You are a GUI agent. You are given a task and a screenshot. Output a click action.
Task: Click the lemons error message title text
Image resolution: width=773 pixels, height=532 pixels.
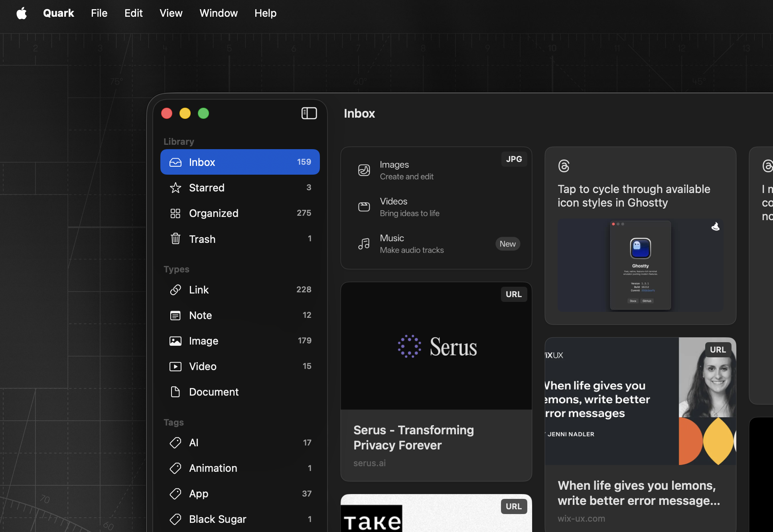coord(639,493)
